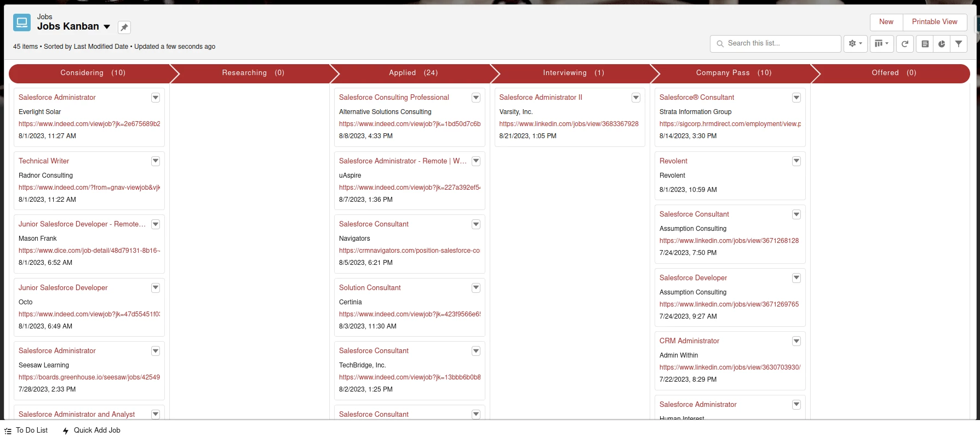Create a New job record
The height and width of the screenshot is (442, 980).
[886, 22]
